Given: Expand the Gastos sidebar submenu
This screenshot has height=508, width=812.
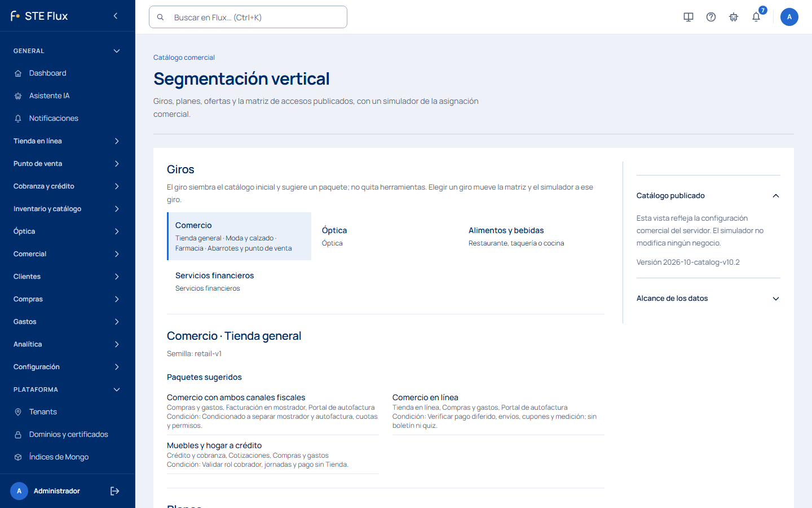Looking at the screenshot, I should 68,322.
